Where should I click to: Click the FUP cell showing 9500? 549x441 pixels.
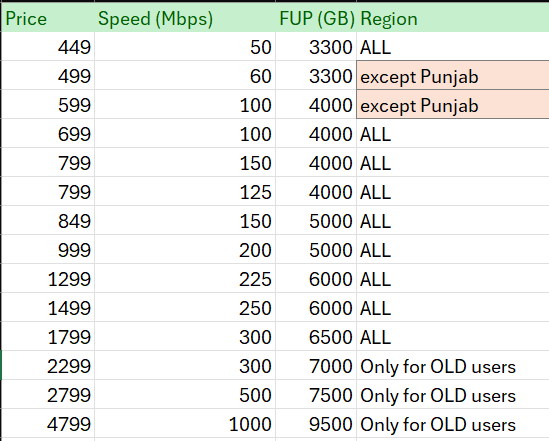[x=316, y=424]
